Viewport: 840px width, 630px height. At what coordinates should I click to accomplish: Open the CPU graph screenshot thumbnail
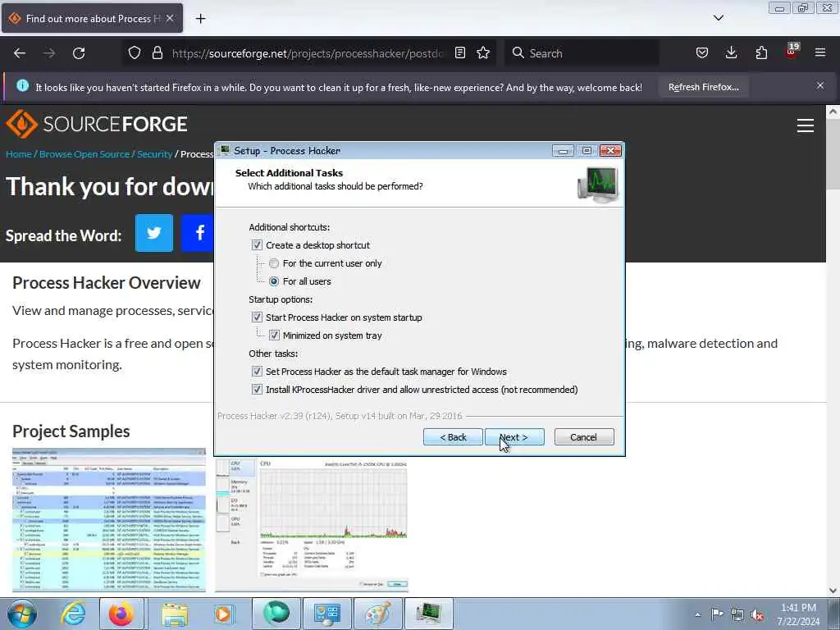click(x=311, y=524)
